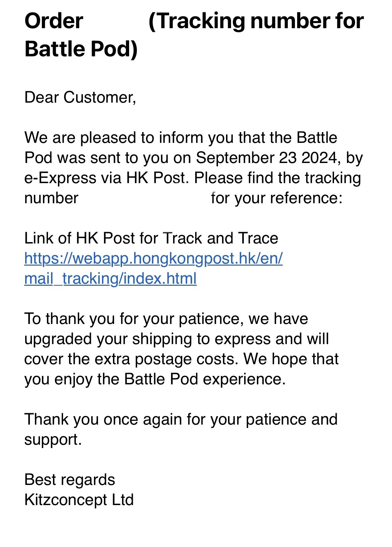Click the 'Best regards' sign-off

[x=70, y=480]
